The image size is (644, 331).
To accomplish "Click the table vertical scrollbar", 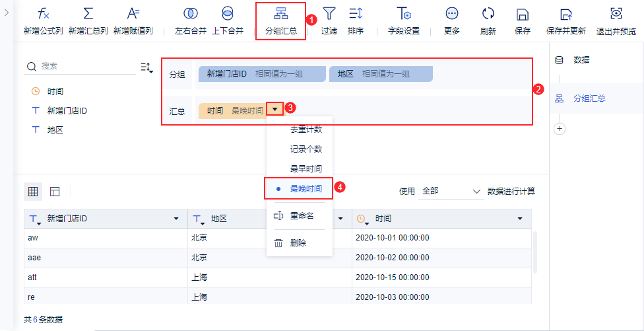I will pyautogui.click(x=534, y=252).
